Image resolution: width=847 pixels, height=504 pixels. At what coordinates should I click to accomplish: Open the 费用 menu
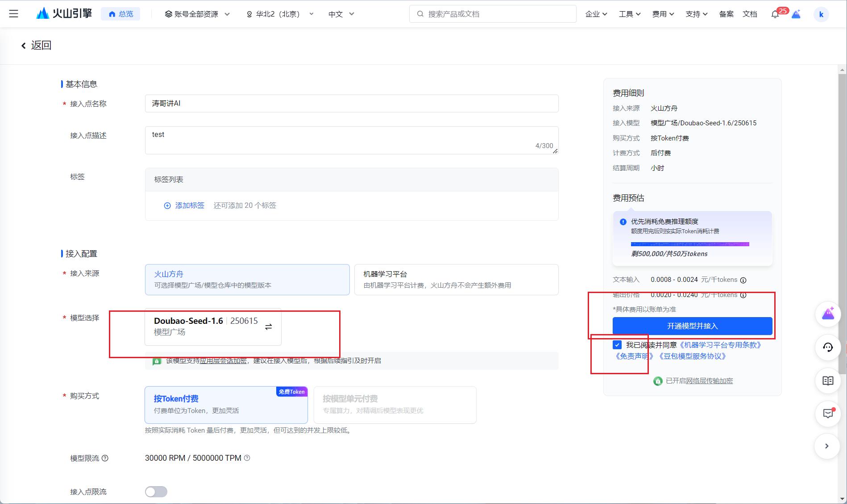(663, 14)
